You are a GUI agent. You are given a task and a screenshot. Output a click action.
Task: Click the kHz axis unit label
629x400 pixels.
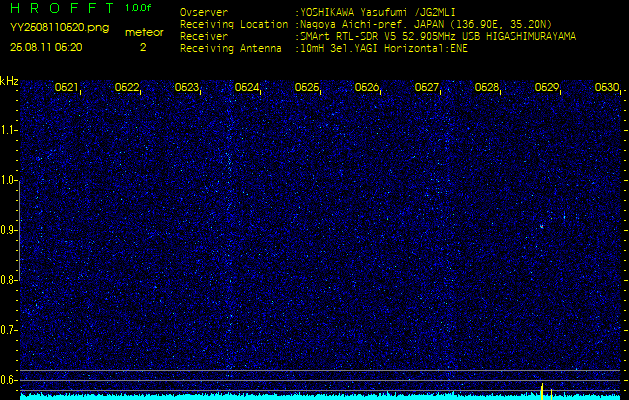pos(9,81)
